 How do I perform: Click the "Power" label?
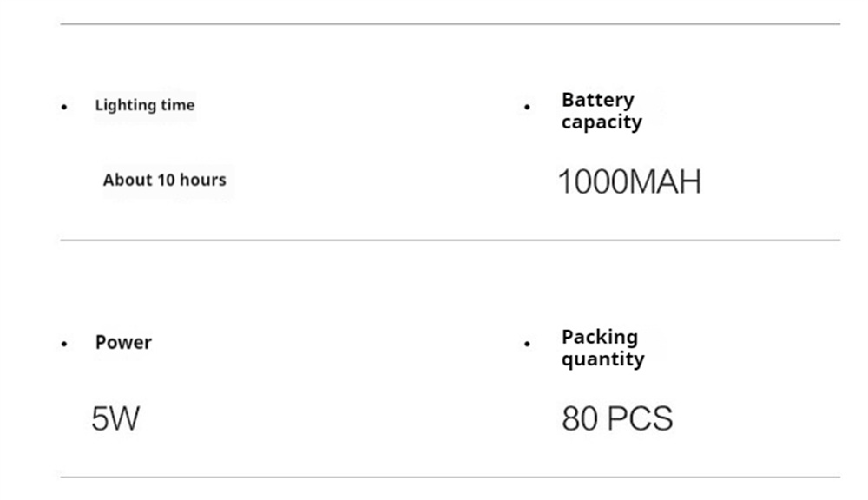123,342
